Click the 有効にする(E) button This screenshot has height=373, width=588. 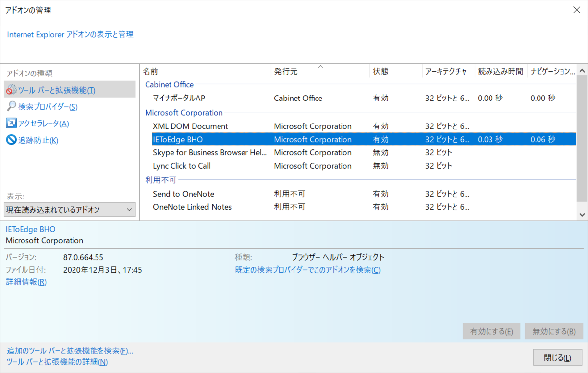click(x=491, y=331)
